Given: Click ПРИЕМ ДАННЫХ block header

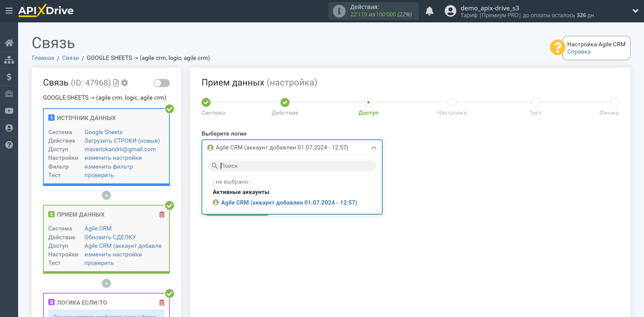Looking at the screenshot, I should tap(80, 215).
